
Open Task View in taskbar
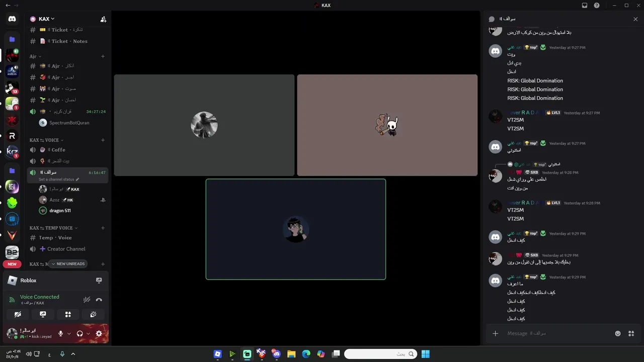(336, 354)
